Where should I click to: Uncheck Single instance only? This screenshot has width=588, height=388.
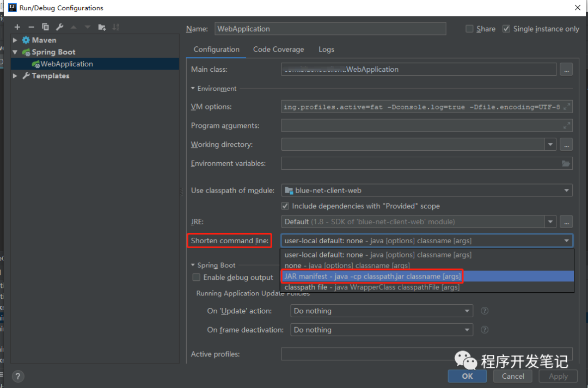click(x=506, y=28)
